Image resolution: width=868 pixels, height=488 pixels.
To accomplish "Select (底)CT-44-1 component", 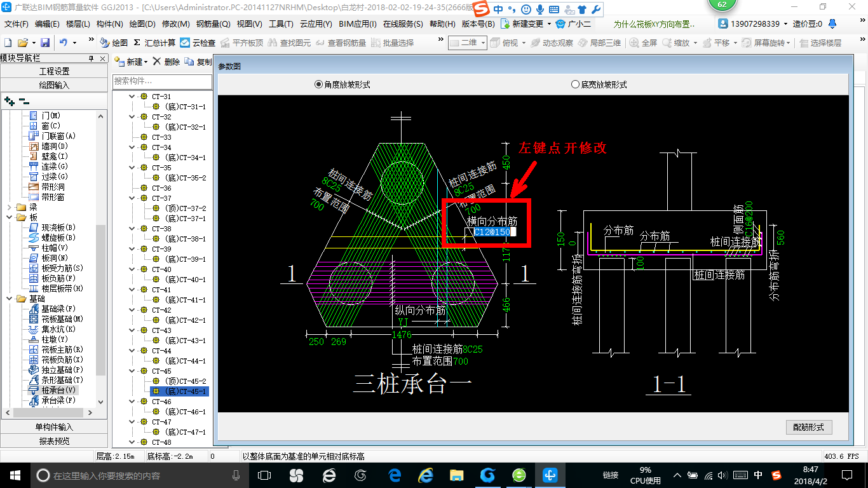I will [184, 361].
